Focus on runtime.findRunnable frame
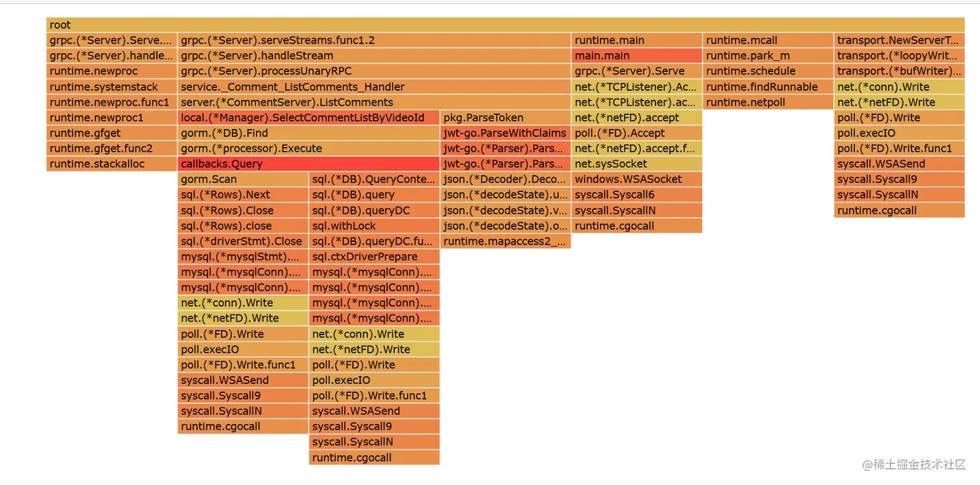This screenshot has height=485, width=980. coord(768,87)
